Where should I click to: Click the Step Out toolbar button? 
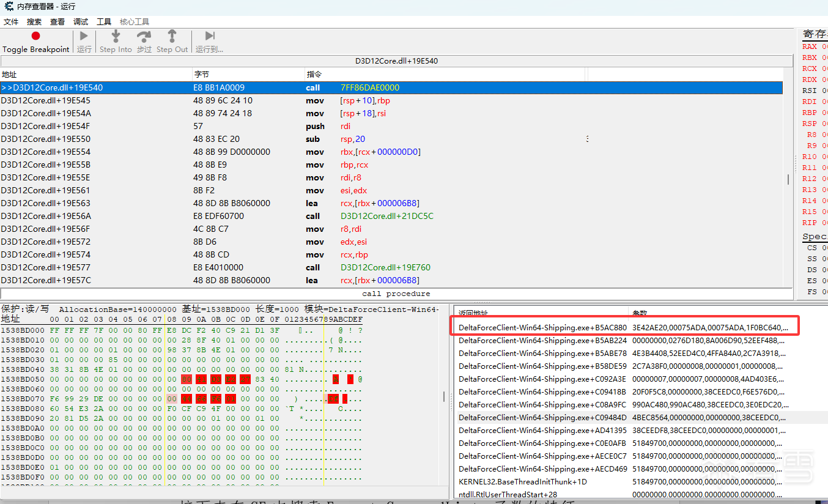click(172, 42)
